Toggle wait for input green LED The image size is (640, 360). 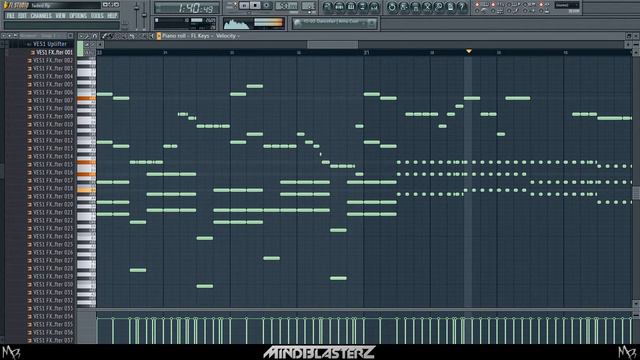pyautogui.click(x=493, y=11)
